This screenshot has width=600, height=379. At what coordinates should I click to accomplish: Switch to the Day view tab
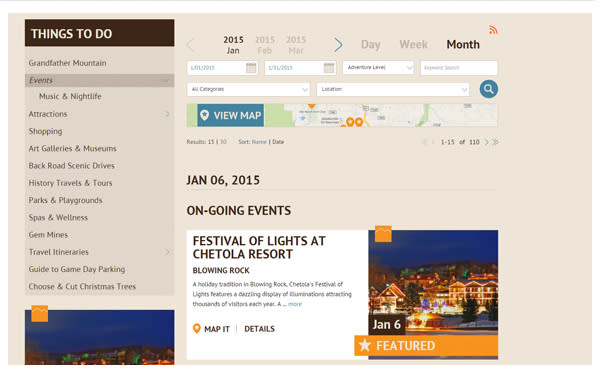point(370,44)
